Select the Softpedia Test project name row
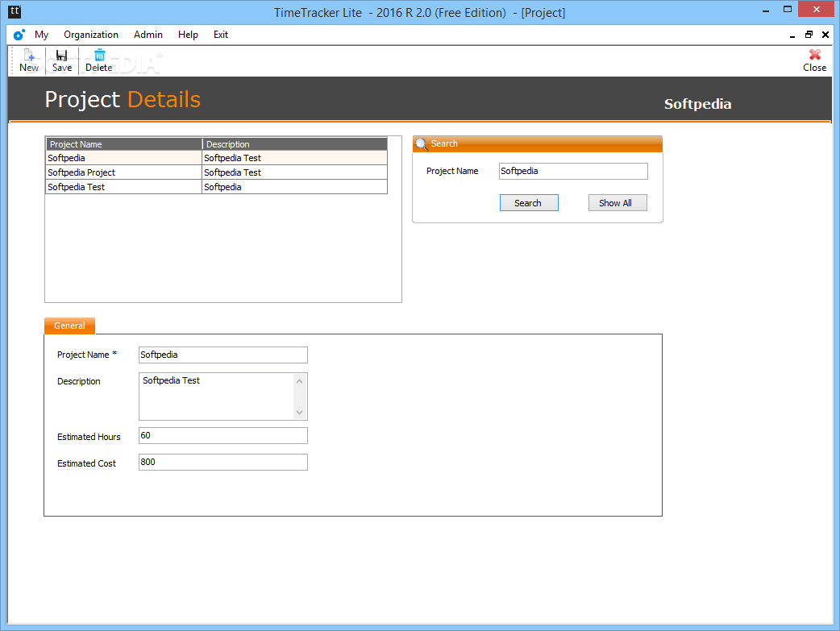The height and width of the screenshot is (631, 840). click(x=124, y=187)
